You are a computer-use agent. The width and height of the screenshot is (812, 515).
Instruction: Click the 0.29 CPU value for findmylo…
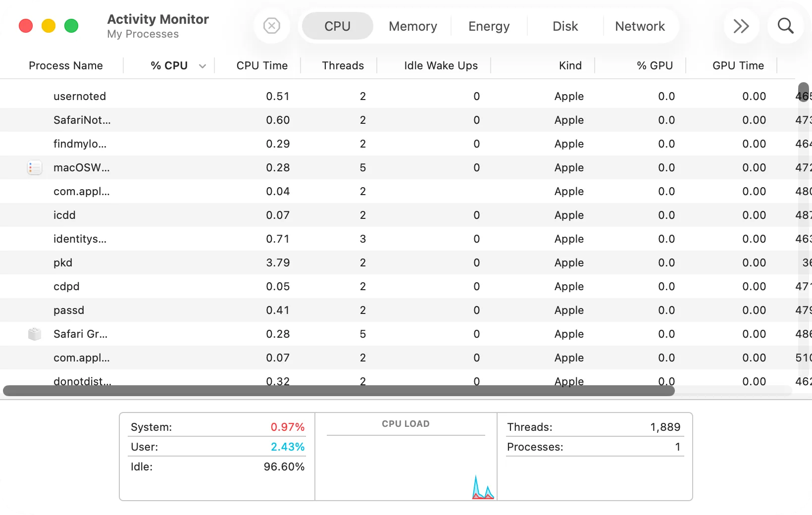click(278, 144)
